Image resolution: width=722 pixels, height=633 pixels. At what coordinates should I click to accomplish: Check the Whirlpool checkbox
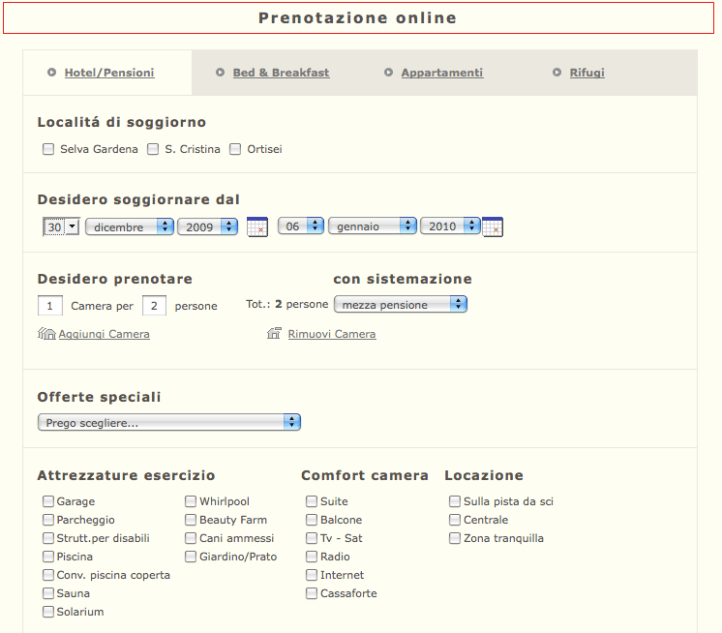click(191, 502)
